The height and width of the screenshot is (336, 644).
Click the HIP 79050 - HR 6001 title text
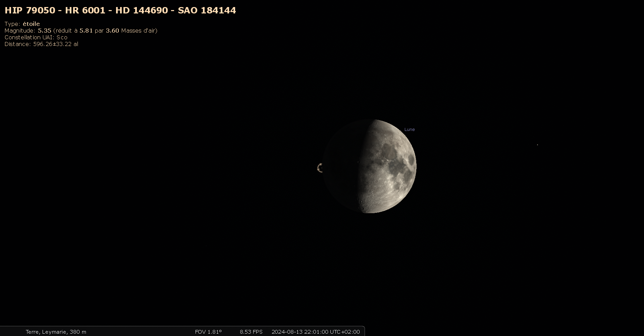point(120,10)
